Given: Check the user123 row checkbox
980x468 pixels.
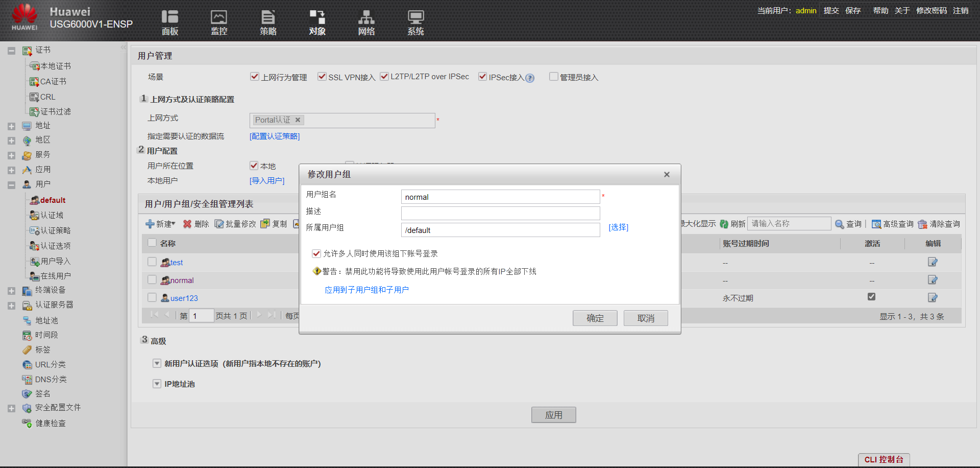Looking at the screenshot, I should (x=152, y=297).
